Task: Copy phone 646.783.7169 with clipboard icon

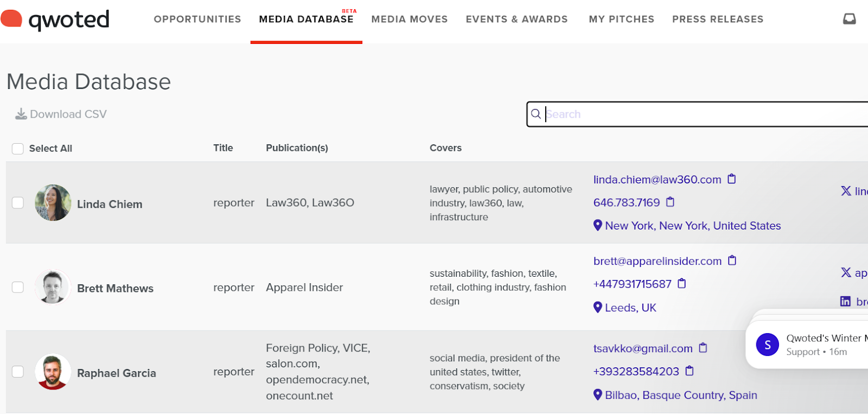Action: 670,202
